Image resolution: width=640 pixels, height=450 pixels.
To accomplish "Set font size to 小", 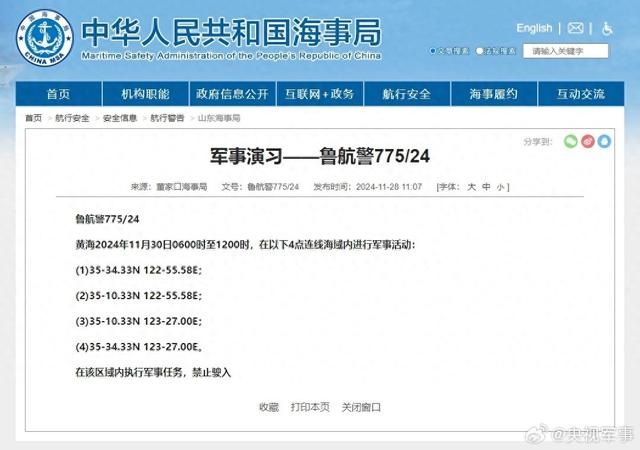I will pyautogui.click(x=500, y=187).
